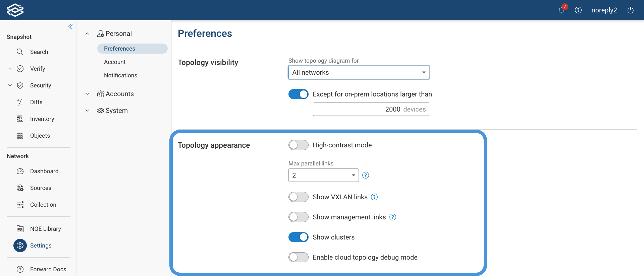Open the help question mark in header
The image size is (644, 276).
[578, 10]
